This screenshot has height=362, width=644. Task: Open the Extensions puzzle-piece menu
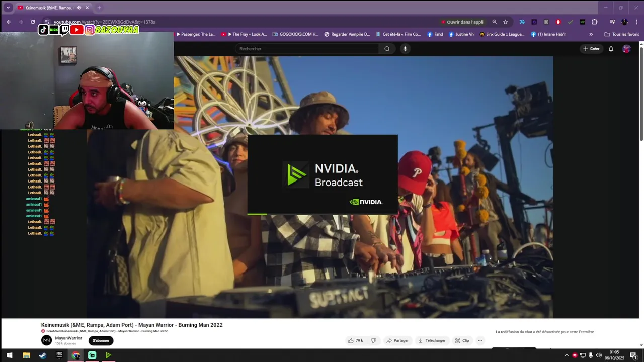595,22
